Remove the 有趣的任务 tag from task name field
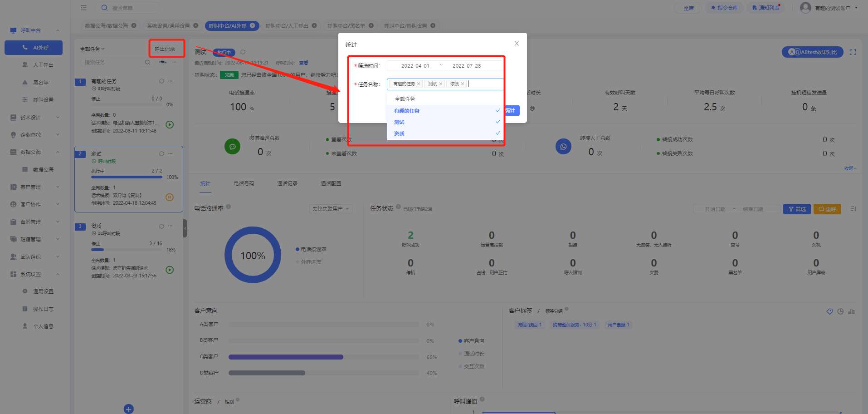This screenshot has height=414, width=868. tap(419, 84)
